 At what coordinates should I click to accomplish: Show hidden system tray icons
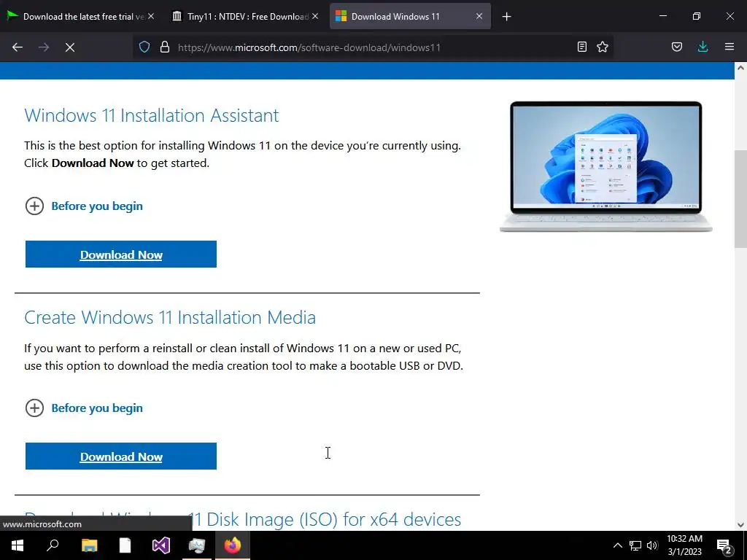point(617,545)
